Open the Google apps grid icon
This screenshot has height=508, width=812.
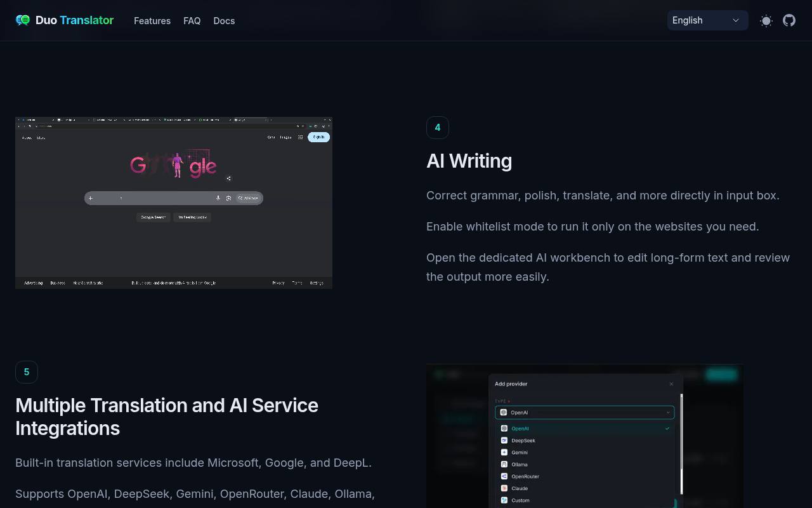coord(300,137)
